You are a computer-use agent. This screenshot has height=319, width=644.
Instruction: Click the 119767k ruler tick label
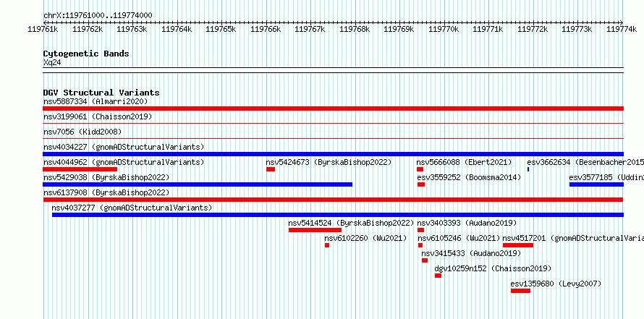[x=310, y=30]
